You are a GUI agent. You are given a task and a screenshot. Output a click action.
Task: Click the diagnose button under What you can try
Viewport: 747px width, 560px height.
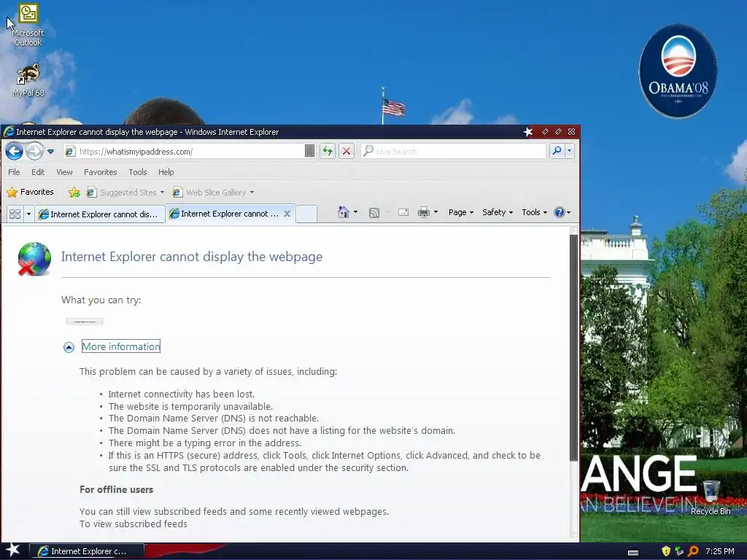tap(85, 322)
